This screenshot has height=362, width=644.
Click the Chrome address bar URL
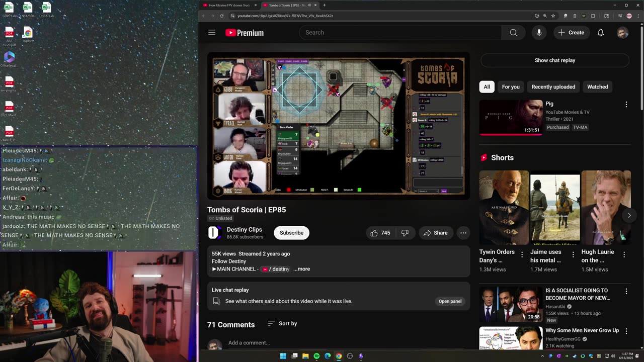tap(285, 16)
